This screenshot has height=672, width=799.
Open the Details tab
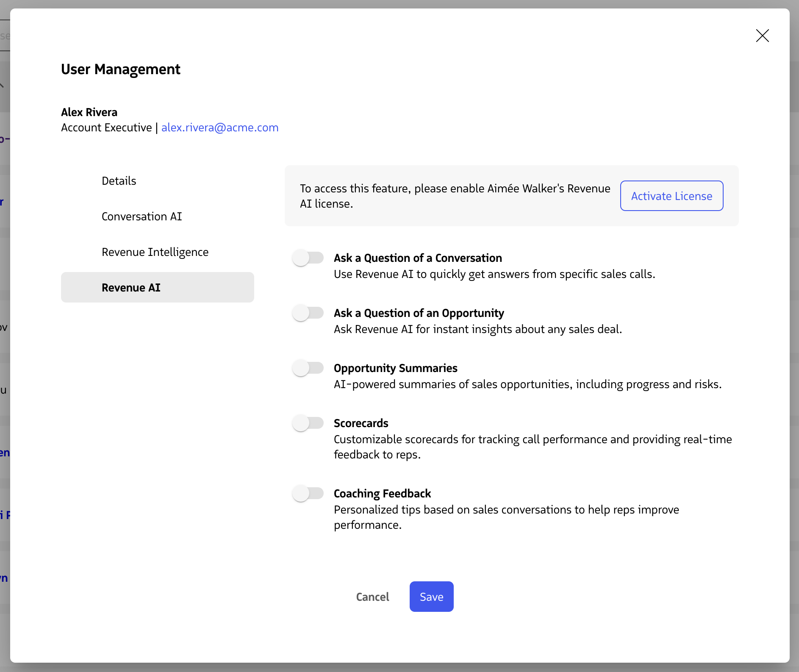coord(119,181)
